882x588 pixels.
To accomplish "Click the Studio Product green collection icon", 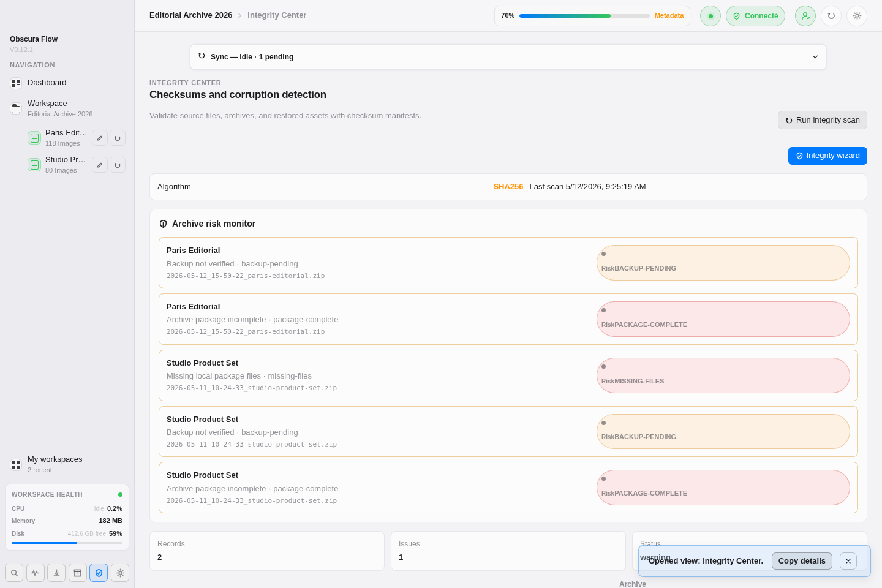I will pyautogui.click(x=34, y=165).
